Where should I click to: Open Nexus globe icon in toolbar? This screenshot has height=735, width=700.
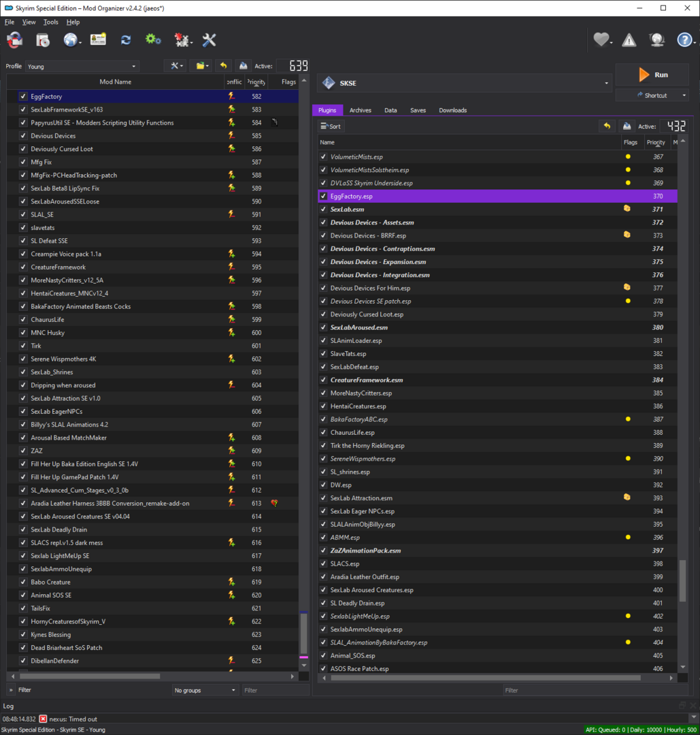tap(71, 40)
